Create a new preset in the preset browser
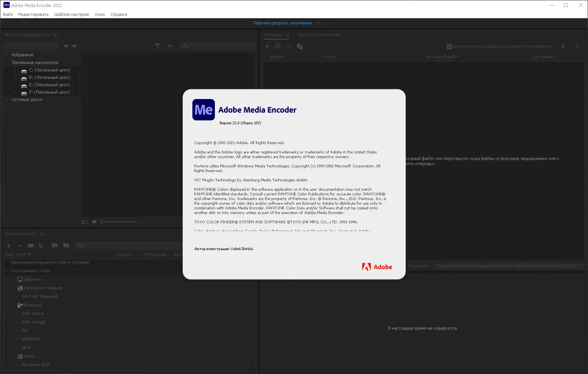The image size is (588, 374). pyautogui.click(x=8, y=245)
